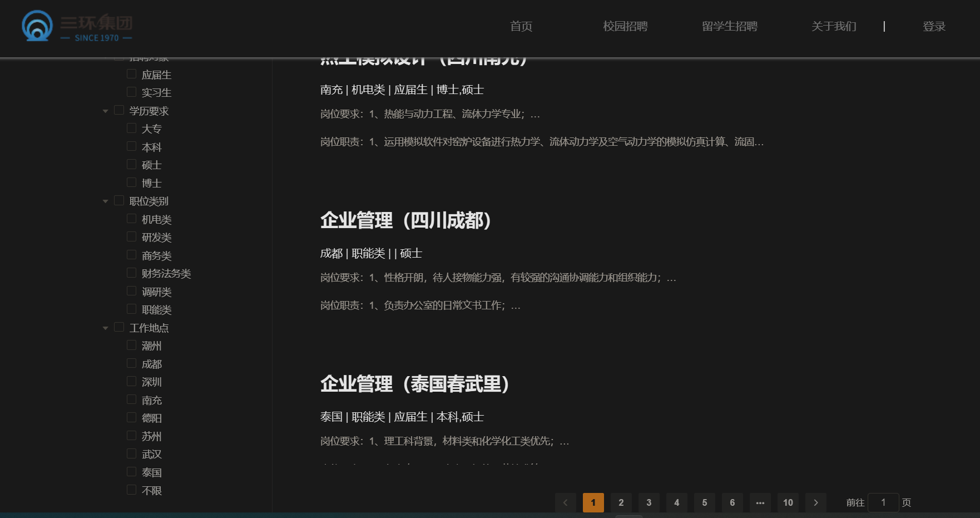
Task: Check the 成都 work location filter
Action: click(x=132, y=363)
